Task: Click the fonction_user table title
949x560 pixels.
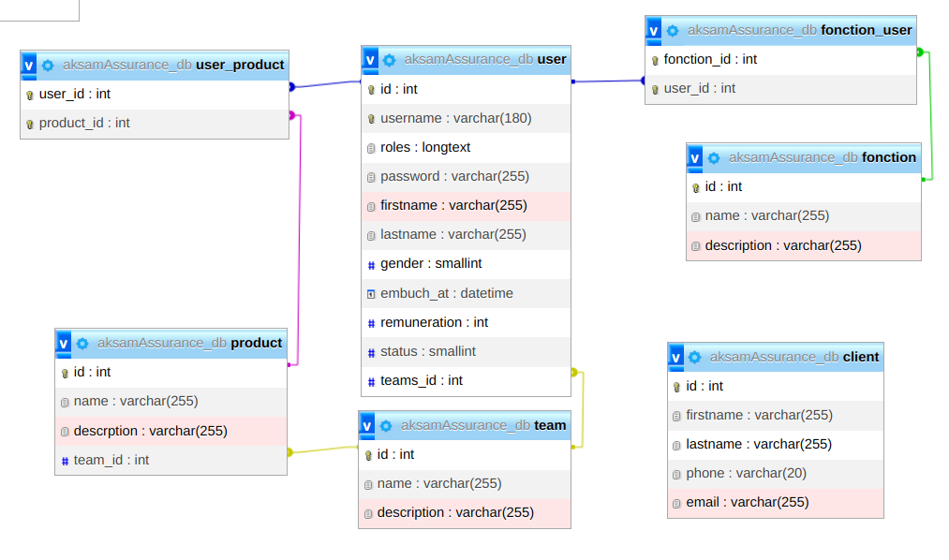Action: click(x=866, y=30)
